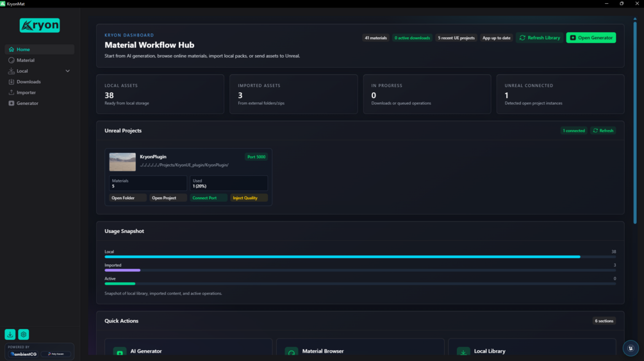Open the Poly Haven link badge

[56, 354]
